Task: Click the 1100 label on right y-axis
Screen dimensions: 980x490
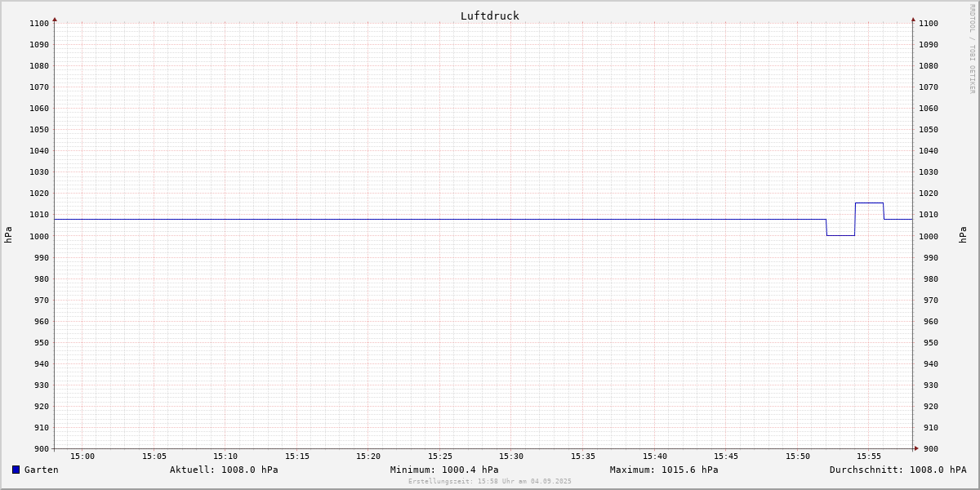Action: (x=929, y=24)
